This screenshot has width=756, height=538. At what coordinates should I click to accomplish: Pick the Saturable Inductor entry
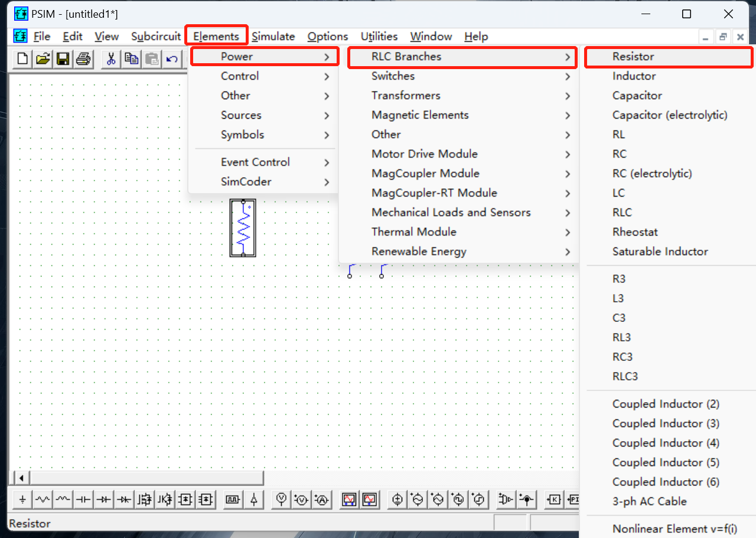coord(669,252)
